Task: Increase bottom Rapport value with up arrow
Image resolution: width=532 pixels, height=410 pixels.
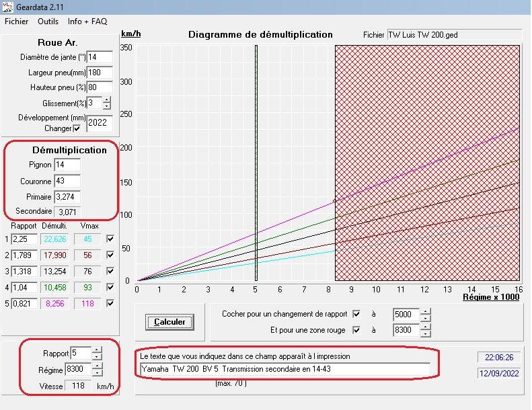Action: (x=97, y=350)
